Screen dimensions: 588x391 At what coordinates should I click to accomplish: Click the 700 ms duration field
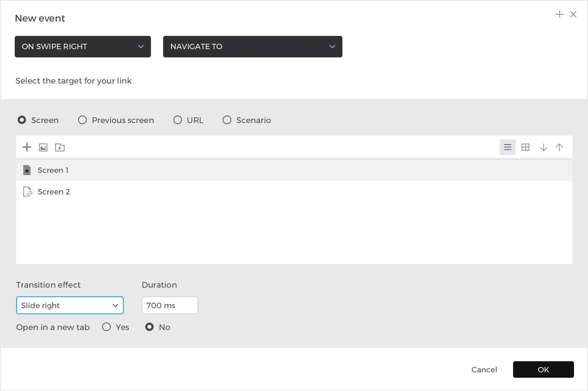point(170,305)
